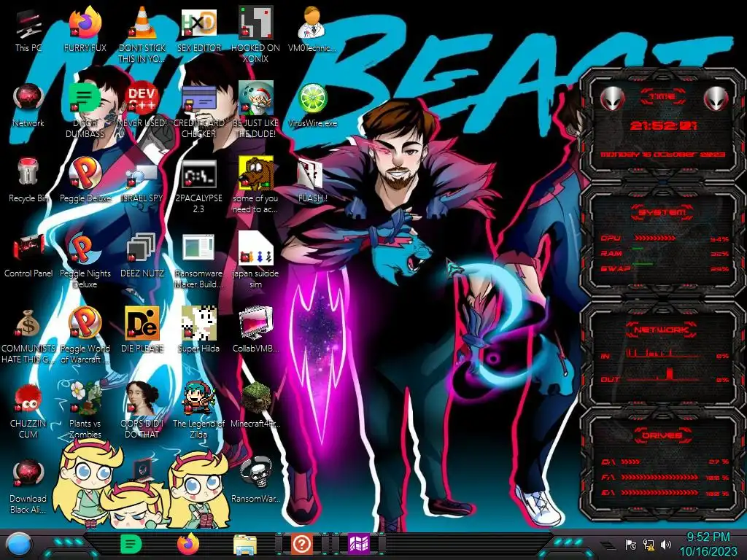The height and width of the screenshot is (560, 747).
Task: Click the taskbar clock showing 9:52 PM
Action: click(x=708, y=544)
